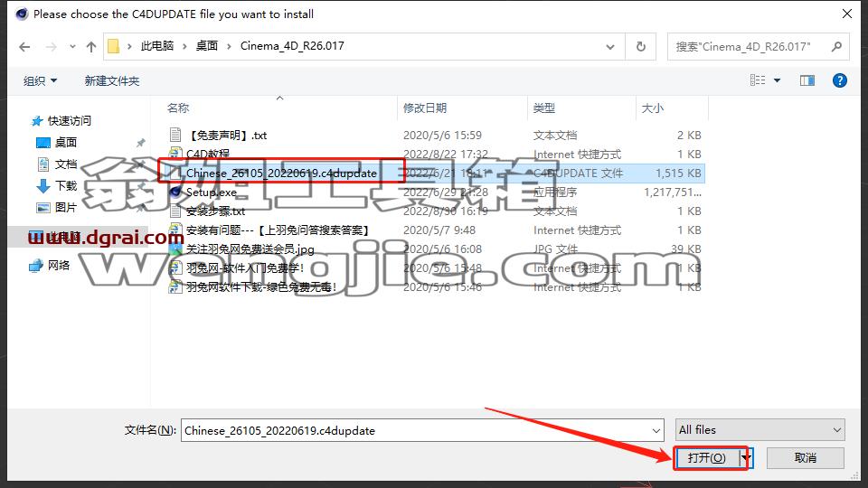Screen dimensions: 868x488
Task: Sort by 修改日期 column
Action: (x=425, y=108)
